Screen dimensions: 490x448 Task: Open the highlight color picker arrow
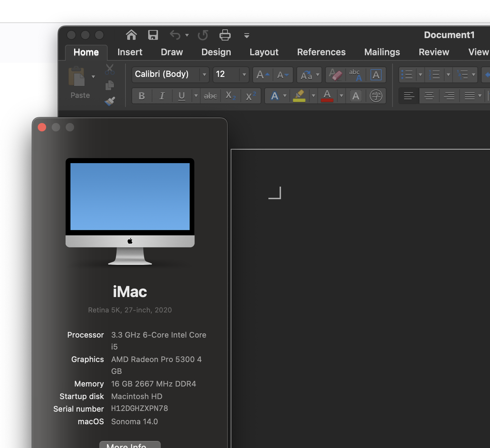314,96
